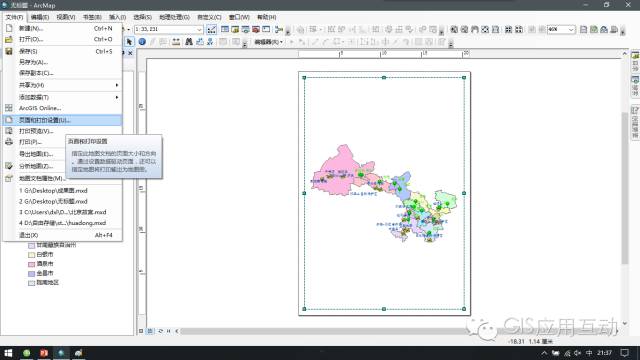Open recent file huadong.mxd
640x360 pixels.
[x=62, y=223]
